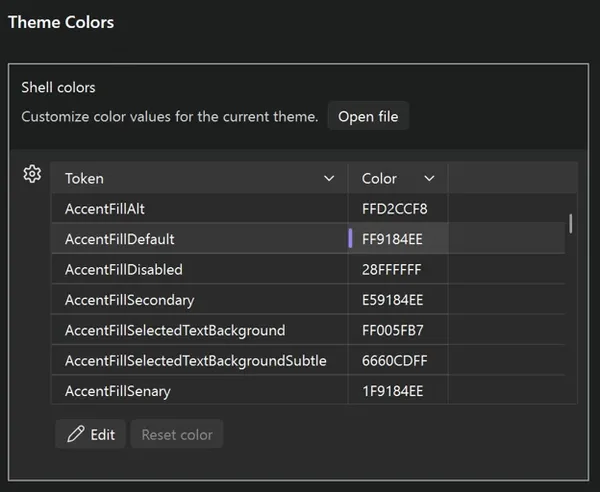Click color value FF9184EE
This screenshot has height=492, width=600.
pos(392,239)
